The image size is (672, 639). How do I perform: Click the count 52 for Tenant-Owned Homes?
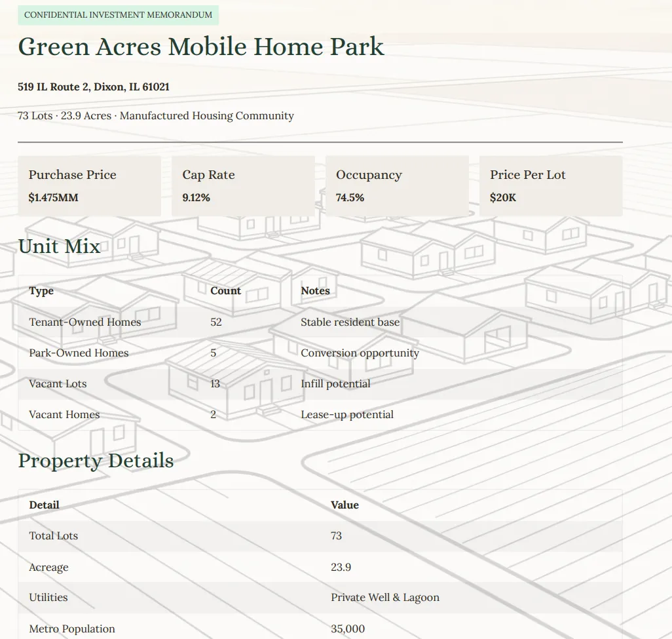click(216, 322)
